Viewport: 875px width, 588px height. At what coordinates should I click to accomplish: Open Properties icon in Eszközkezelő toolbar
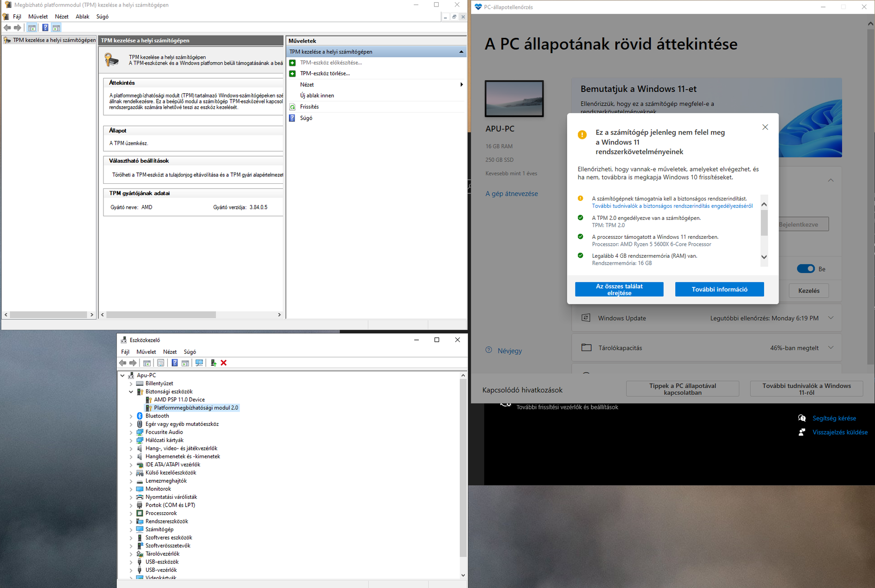tap(160, 363)
